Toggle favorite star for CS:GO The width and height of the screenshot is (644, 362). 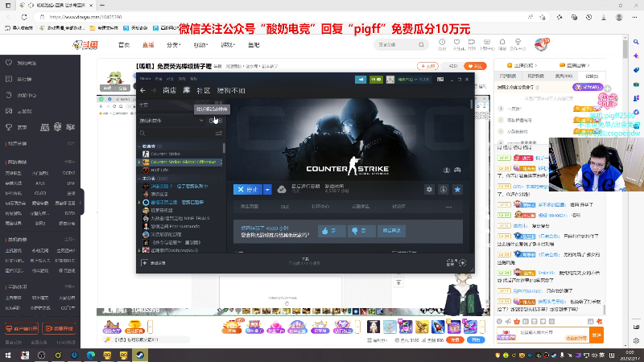[x=457, y=189]
